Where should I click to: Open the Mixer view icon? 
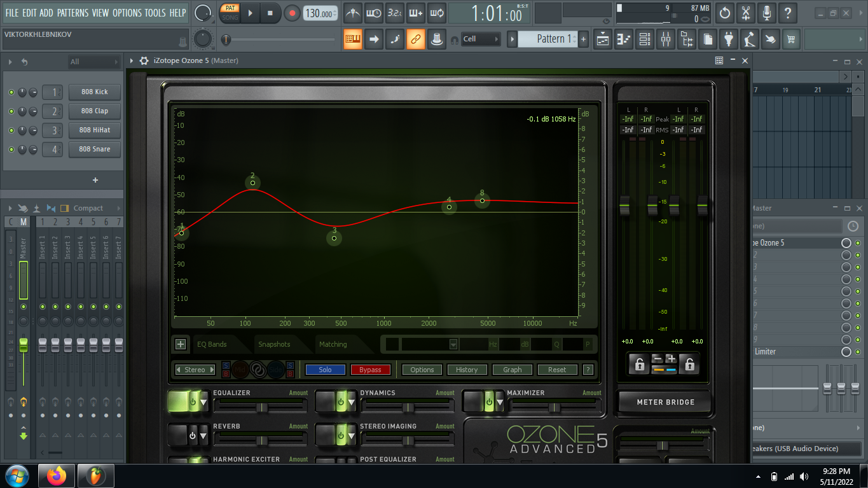point(666,39)
